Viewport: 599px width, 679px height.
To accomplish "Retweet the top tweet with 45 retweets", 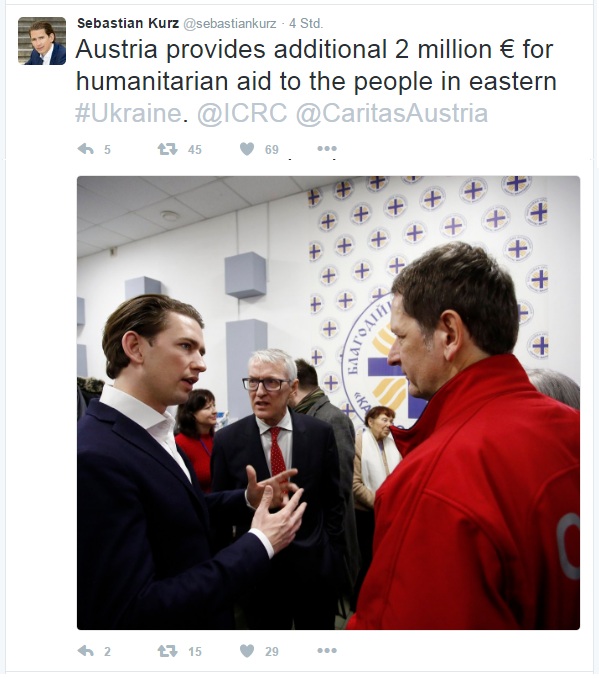I will click(167, 149).
